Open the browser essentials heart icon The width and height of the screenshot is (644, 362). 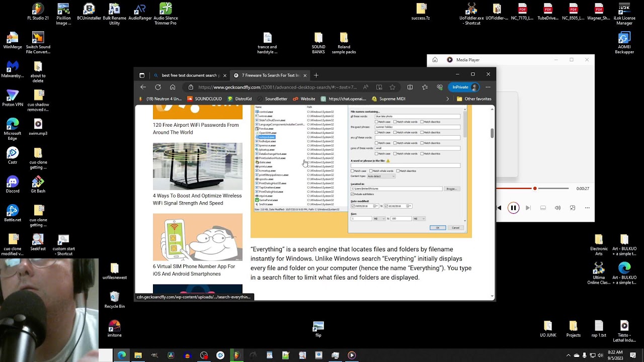coord(440,87)
